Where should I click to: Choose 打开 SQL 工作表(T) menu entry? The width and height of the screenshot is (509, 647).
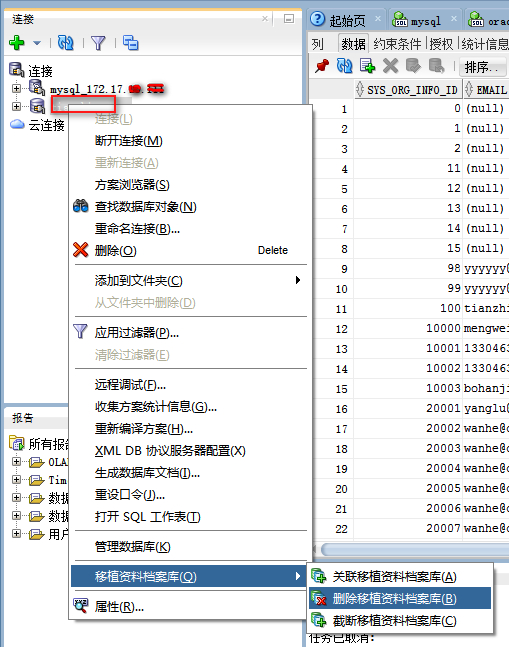point(148,517)
